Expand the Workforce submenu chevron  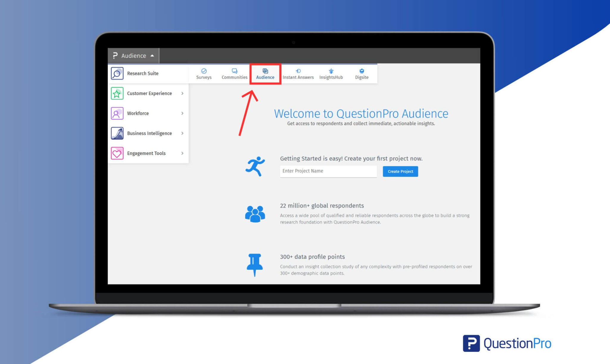pyautogui.click(x=182, y=113)
